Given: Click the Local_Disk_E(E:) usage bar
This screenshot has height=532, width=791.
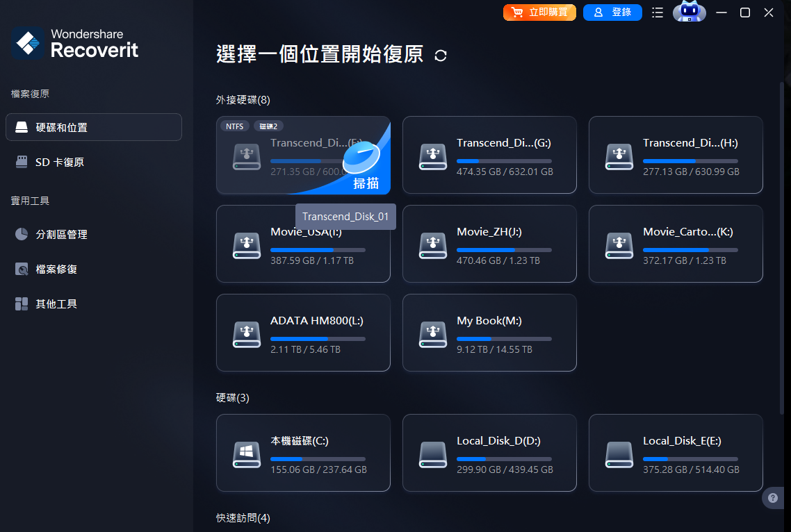Looking at the screenshot, I should click(690, 459).
